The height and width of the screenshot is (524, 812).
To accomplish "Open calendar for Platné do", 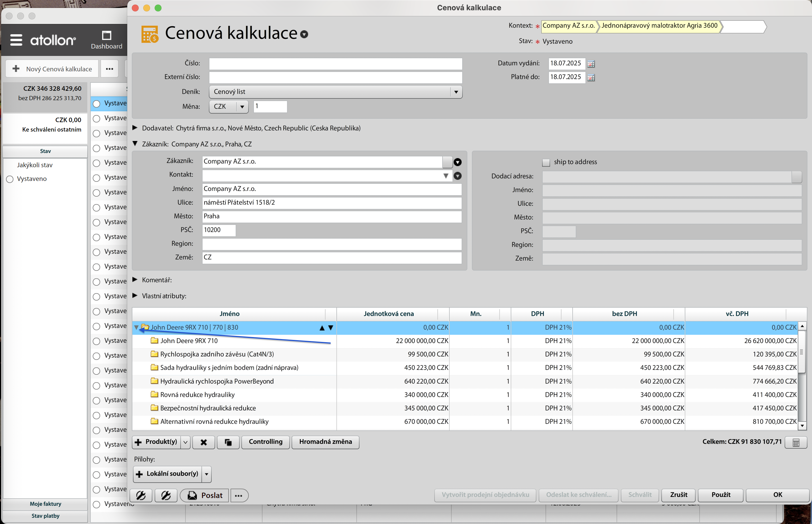I will tap(591, 78).
